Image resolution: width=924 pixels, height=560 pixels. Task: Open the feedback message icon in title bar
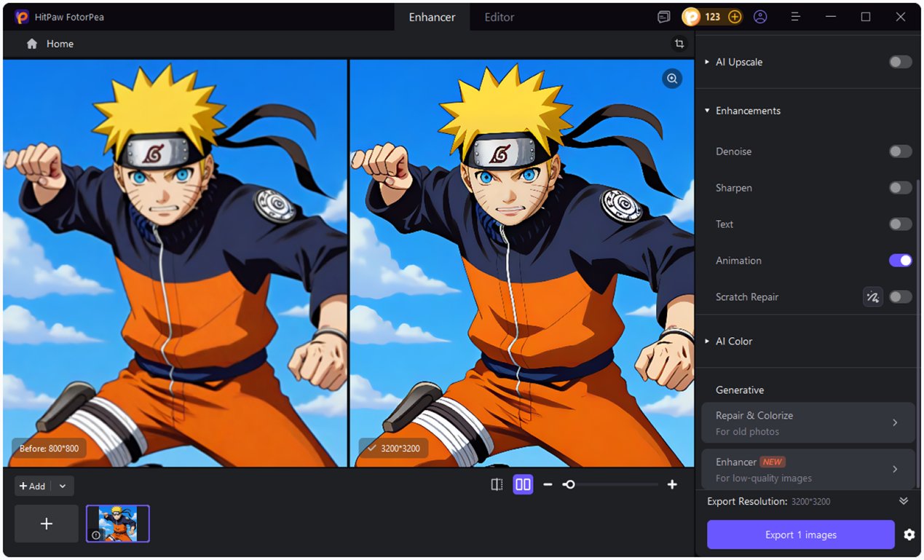click(663, 17)
